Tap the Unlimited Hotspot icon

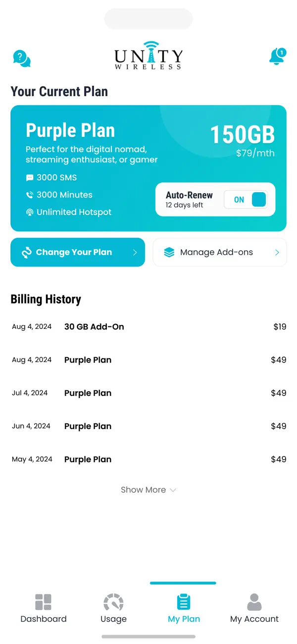(x=30, y=213)
